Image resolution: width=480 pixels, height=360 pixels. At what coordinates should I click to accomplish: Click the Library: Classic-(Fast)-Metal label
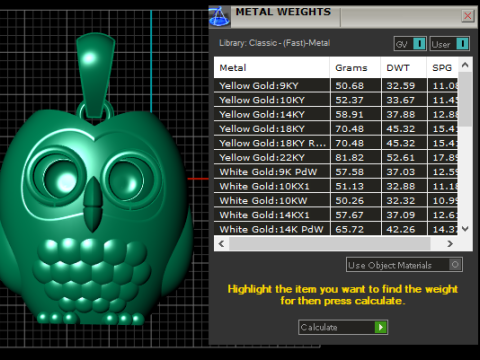coord(275,43)
